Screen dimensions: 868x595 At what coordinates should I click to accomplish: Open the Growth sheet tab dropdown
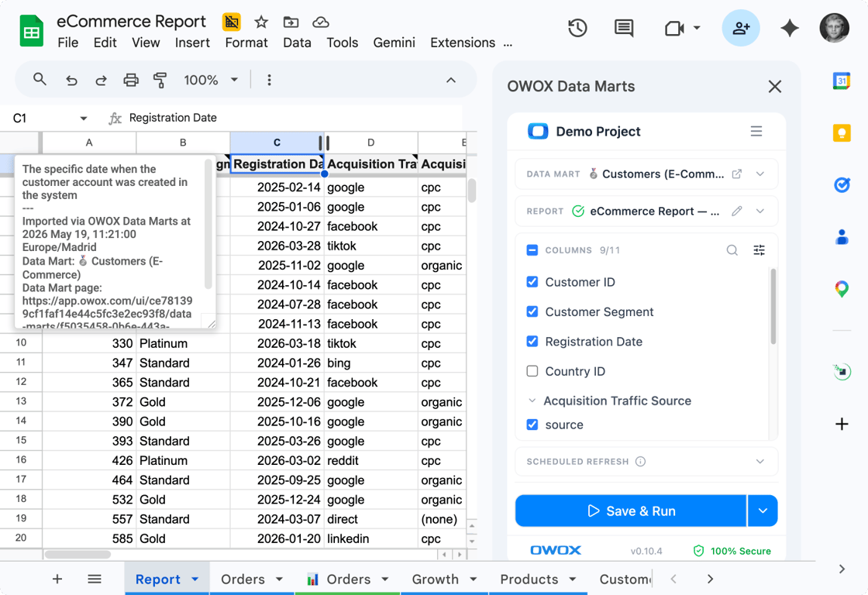point(474,580)
